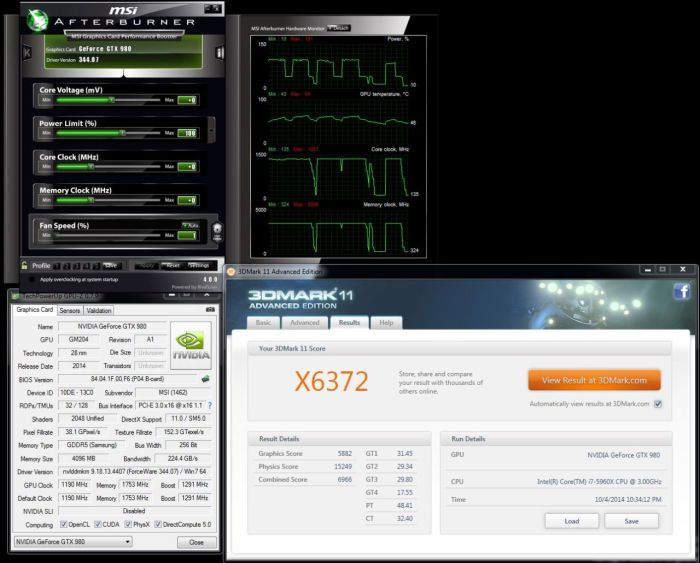Expand the Power Limit link side button
Screen dimensions: 700x563
click(x=212, y=129)
